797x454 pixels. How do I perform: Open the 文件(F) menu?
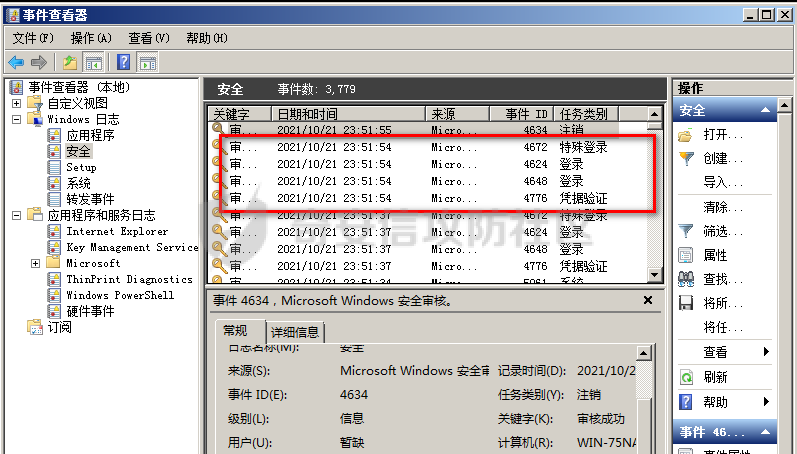pos(33,38)
